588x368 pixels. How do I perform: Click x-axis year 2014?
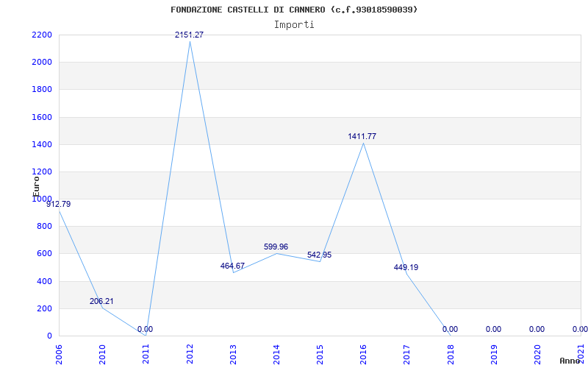pyautogui.click(x=277, y=355)
